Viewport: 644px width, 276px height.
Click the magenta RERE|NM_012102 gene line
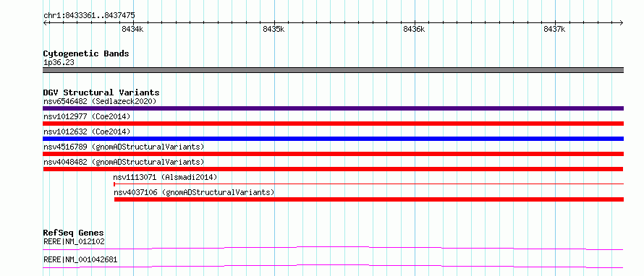tap(333, 248)
